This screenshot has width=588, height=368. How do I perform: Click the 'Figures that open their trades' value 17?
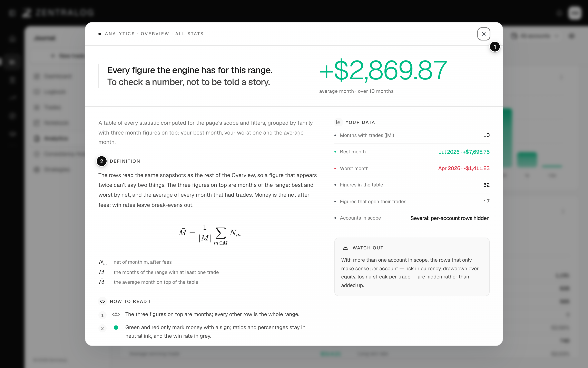coord(486,201)
